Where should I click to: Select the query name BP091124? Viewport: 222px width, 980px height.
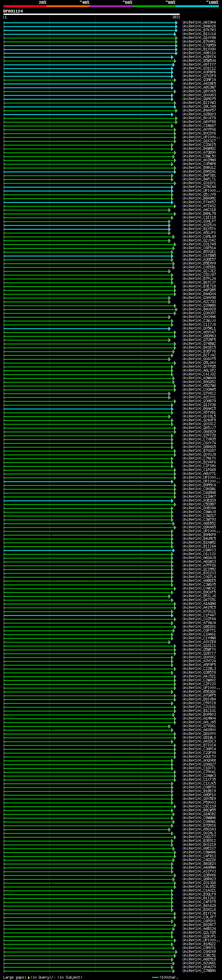[13, 11]
